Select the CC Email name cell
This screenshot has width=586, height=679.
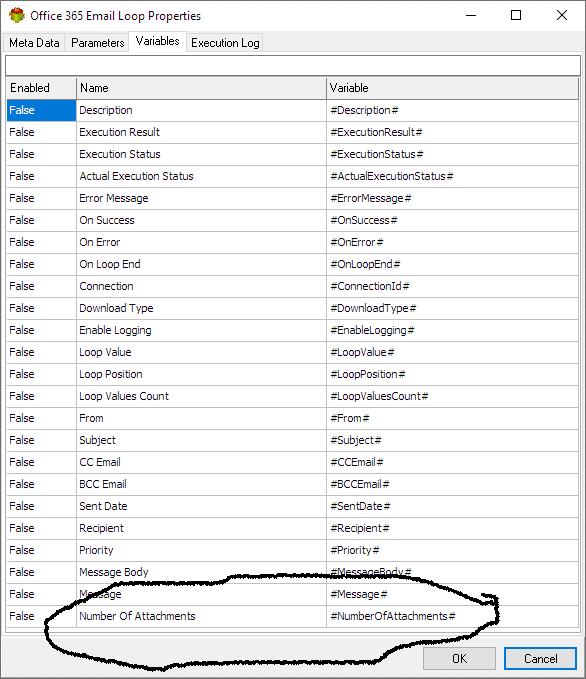tap(201, 462)
